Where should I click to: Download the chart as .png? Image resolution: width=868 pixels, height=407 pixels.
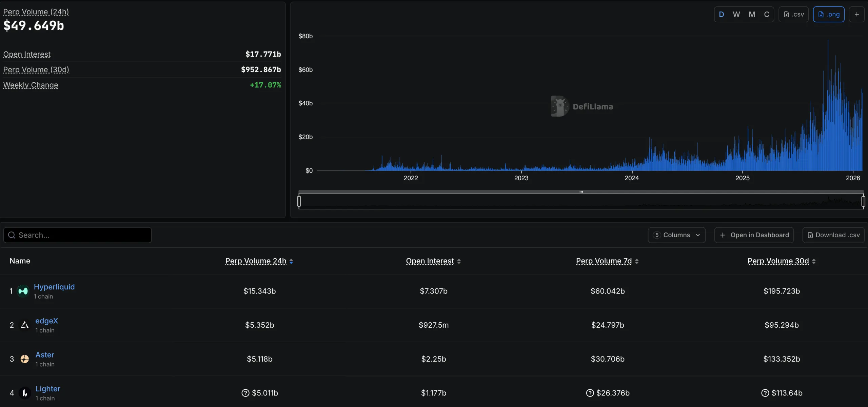click(x=828, y=14)
